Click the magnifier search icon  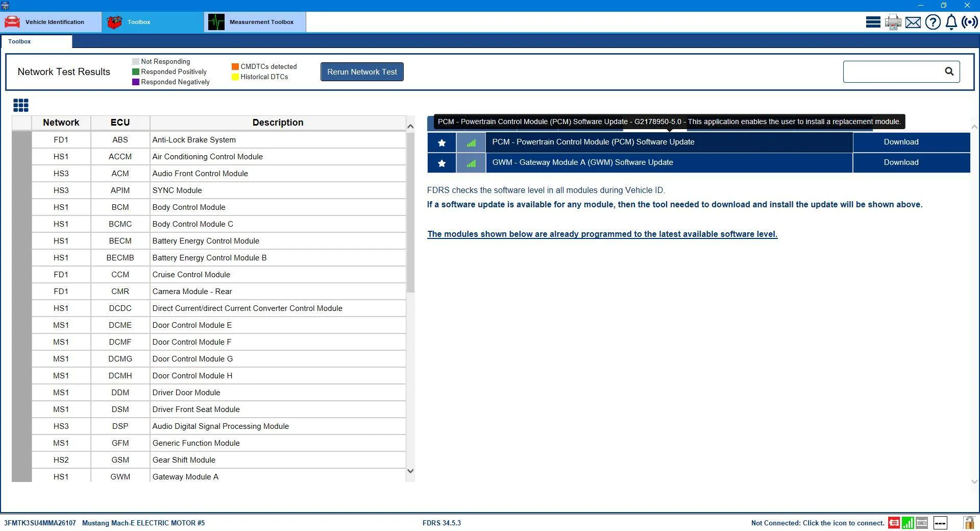coord(949,71)
